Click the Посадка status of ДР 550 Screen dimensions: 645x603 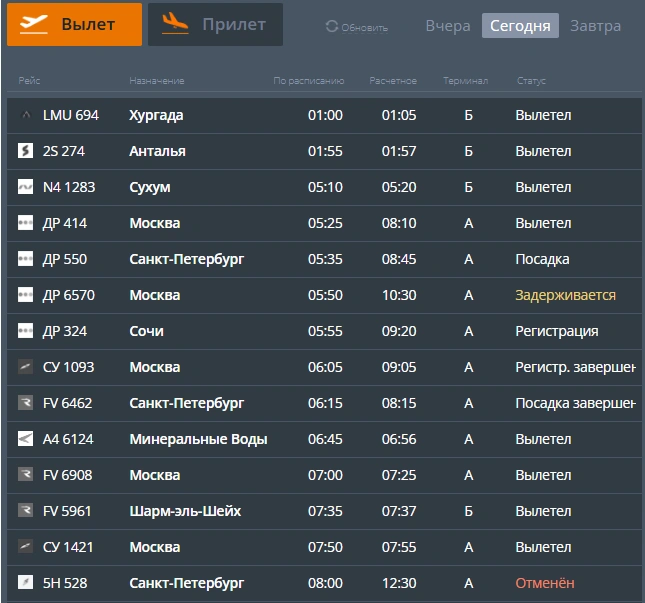point(543,260)
